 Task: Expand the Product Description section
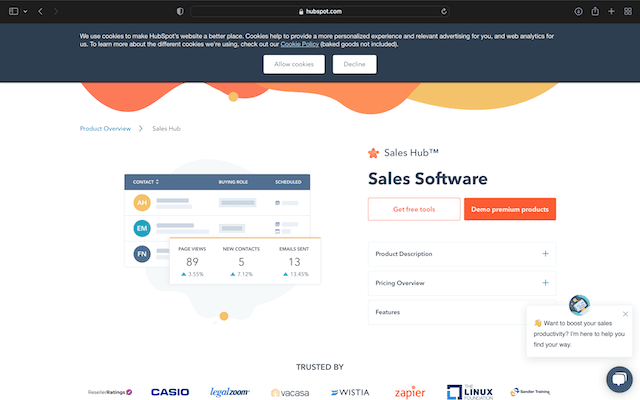point(462,254)
